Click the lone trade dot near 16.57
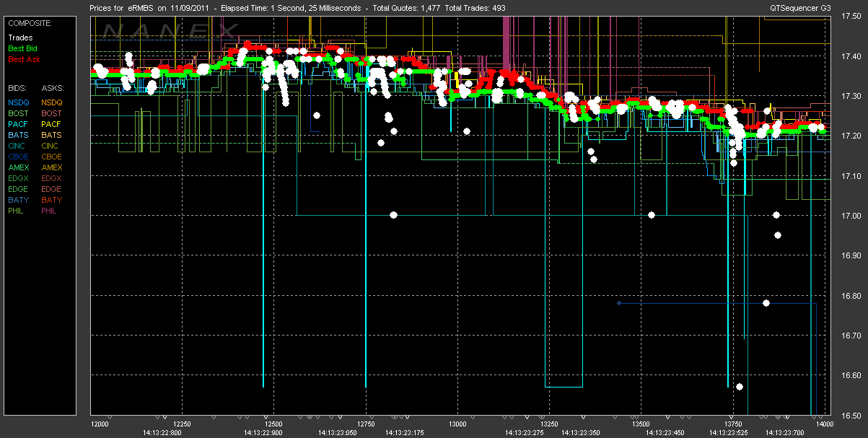Screen dimensions: 868x438 pyautogui.click(x=740, y=387)
